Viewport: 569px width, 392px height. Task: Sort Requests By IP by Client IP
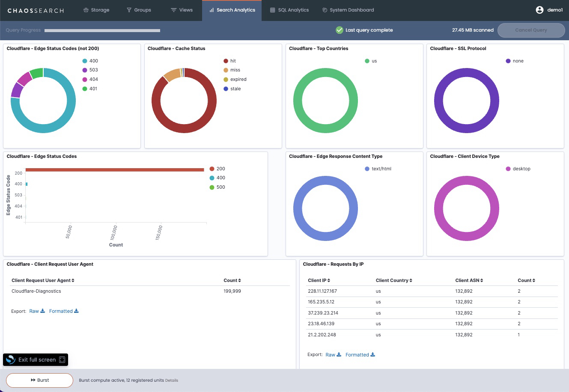[319, 280]
